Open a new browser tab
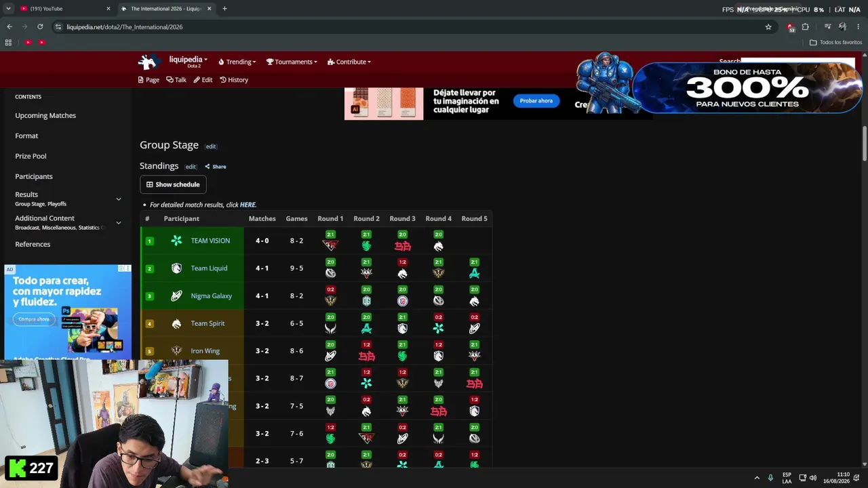868x488 pixels. [224, 9]
